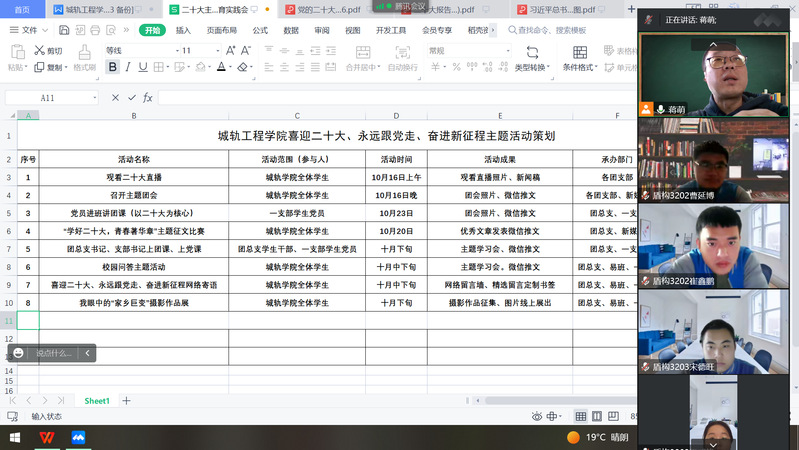799x450 pixels.
Task: Click the 剪切 (cut) scissors icon
Action: tap(40, 51)
